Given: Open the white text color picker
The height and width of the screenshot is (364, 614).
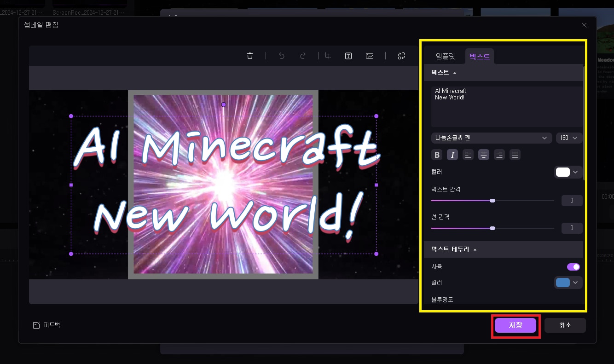Looking at the screenshot, I should click(x=568, y=173).
